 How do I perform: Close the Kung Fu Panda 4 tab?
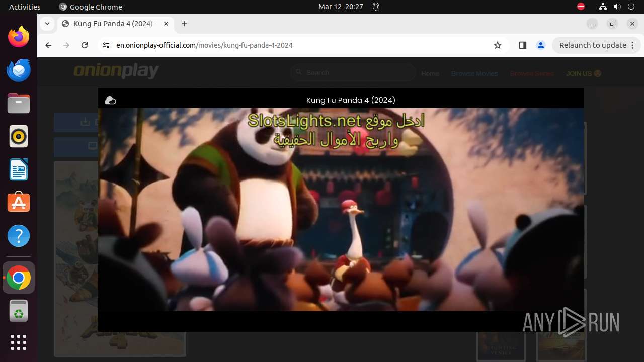tap(166, 24)
